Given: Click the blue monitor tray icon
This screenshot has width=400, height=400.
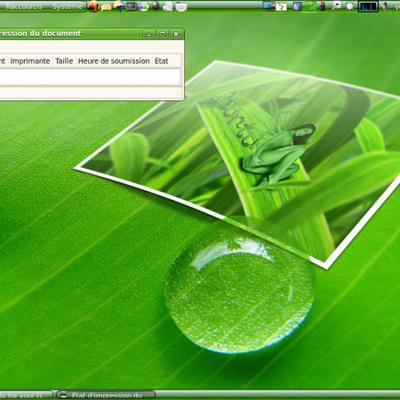Looking at the screenshot, I should [x=267, y=6].
